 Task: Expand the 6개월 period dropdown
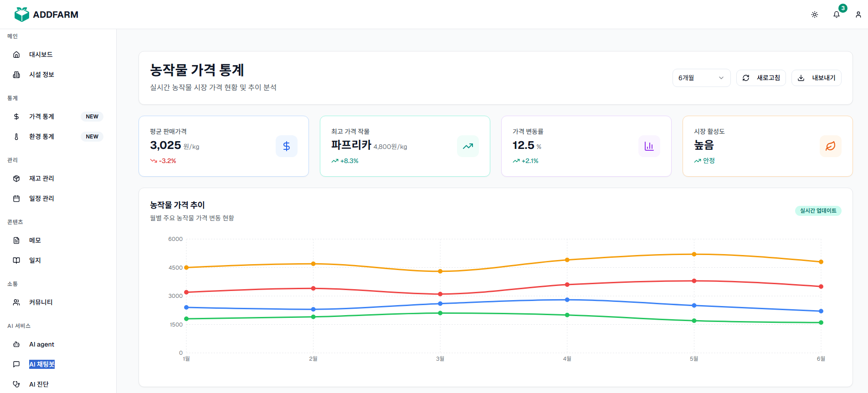pos(701,78)
